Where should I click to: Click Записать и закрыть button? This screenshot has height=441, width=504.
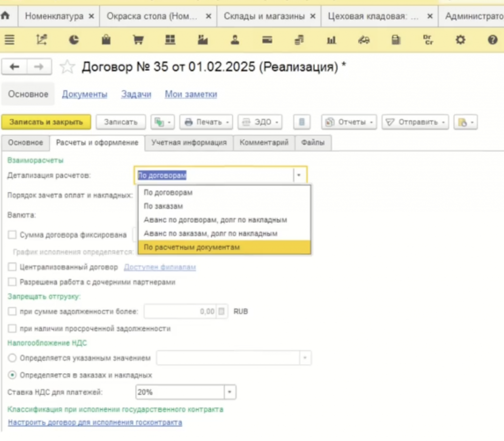[46, 122]
